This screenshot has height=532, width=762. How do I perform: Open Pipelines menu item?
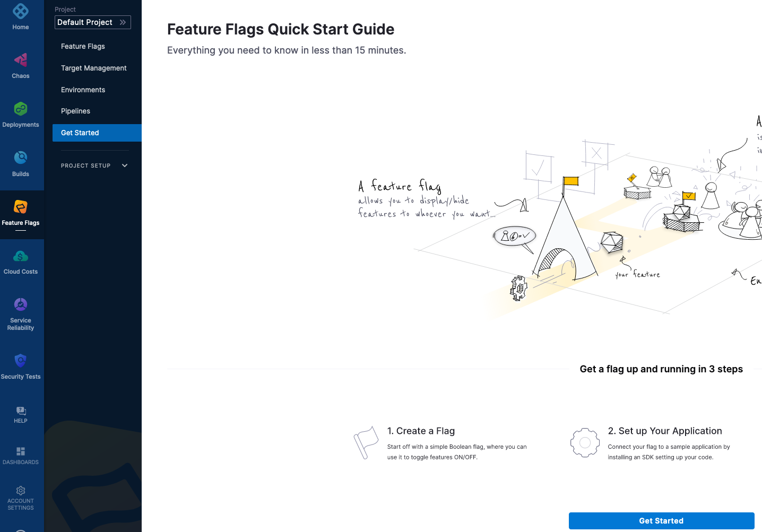[76, 111]
